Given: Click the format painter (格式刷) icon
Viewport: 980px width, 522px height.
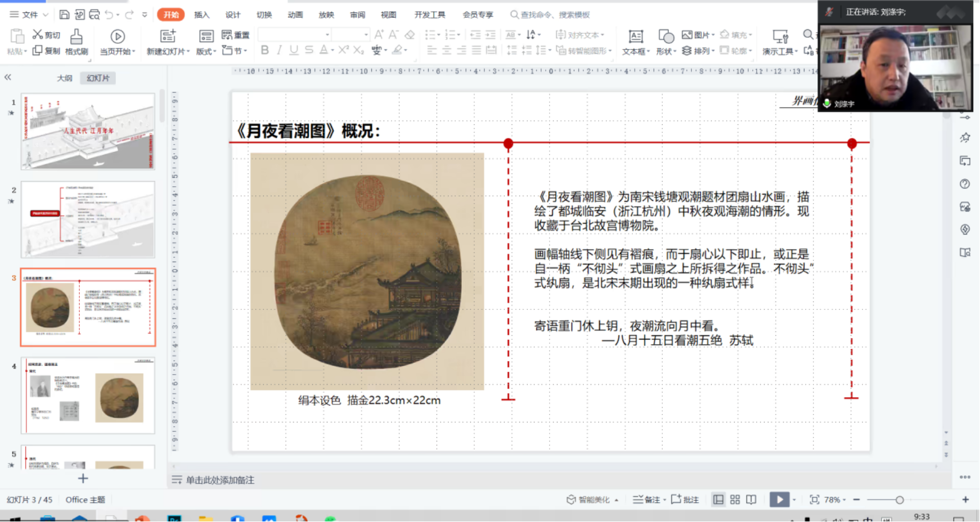Looking at the screenshot, I should (x=77, y=38).
